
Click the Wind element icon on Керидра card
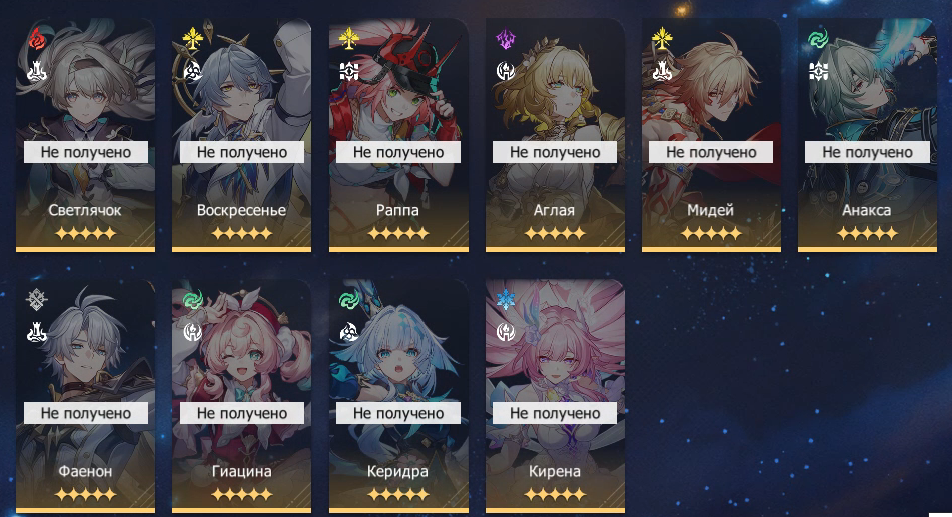pos(349,300)
